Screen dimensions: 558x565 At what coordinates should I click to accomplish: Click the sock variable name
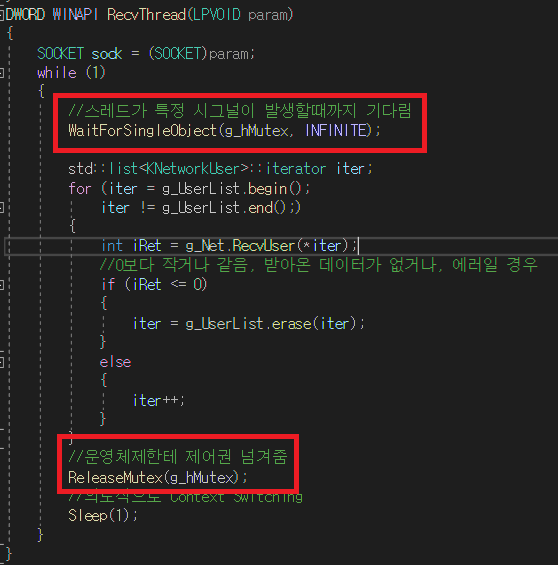coord(107,54)
